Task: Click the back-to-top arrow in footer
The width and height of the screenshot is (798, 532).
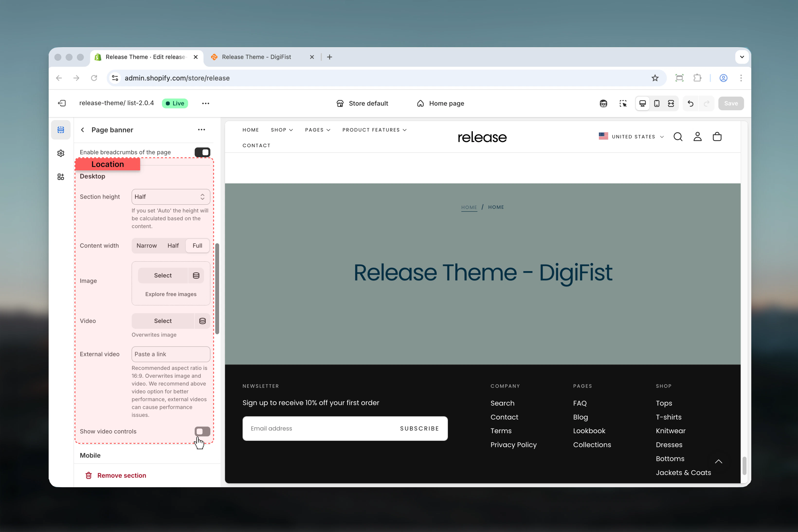Action: 718,461
